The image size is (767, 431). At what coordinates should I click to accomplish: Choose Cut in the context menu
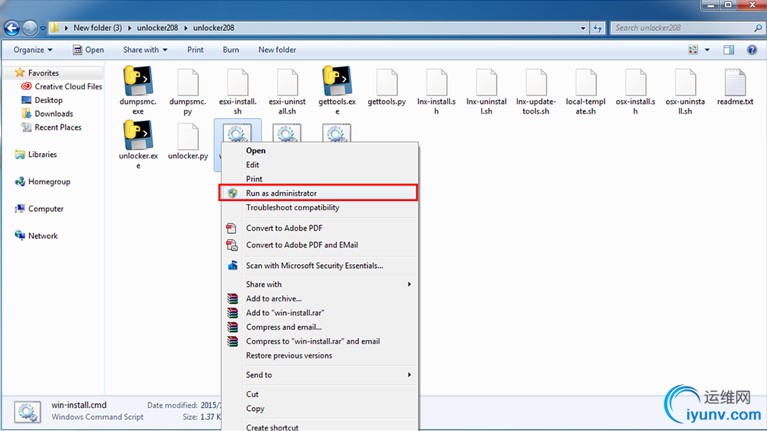point(319,394)
